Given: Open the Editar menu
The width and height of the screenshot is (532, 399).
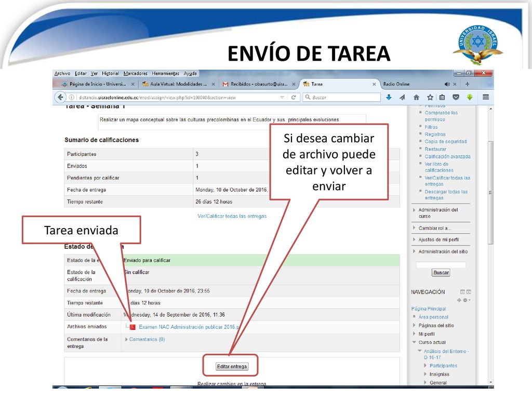Looking at the screenshot, I should [81, 73].
